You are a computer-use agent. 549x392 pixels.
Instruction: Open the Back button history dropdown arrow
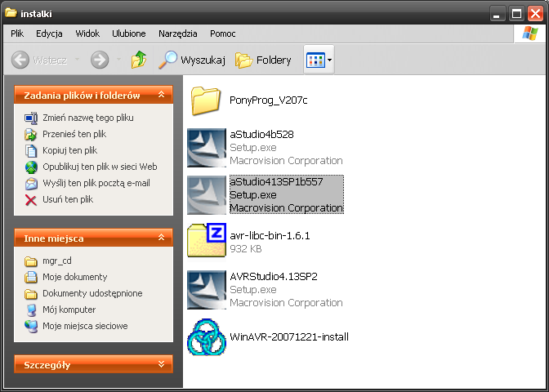click(x=77, y=60)
